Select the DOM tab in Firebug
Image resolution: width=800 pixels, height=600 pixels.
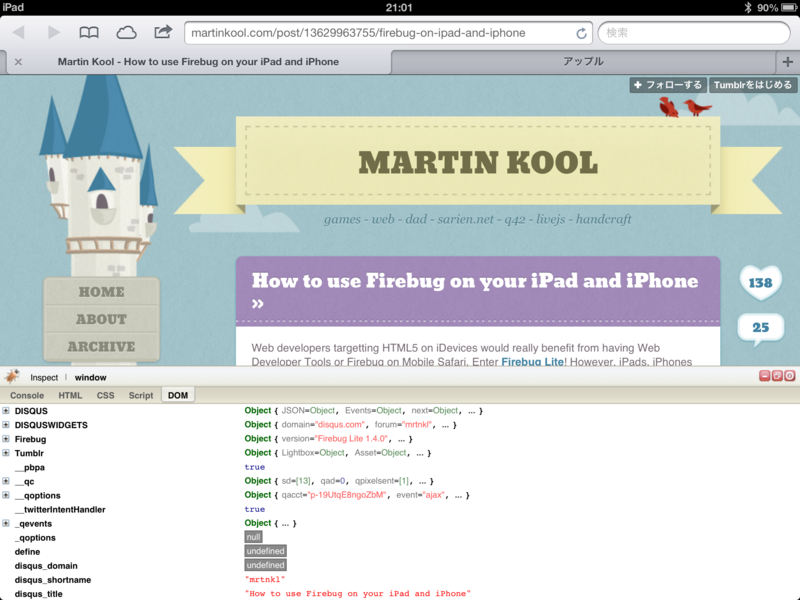[x=178, y=395]
